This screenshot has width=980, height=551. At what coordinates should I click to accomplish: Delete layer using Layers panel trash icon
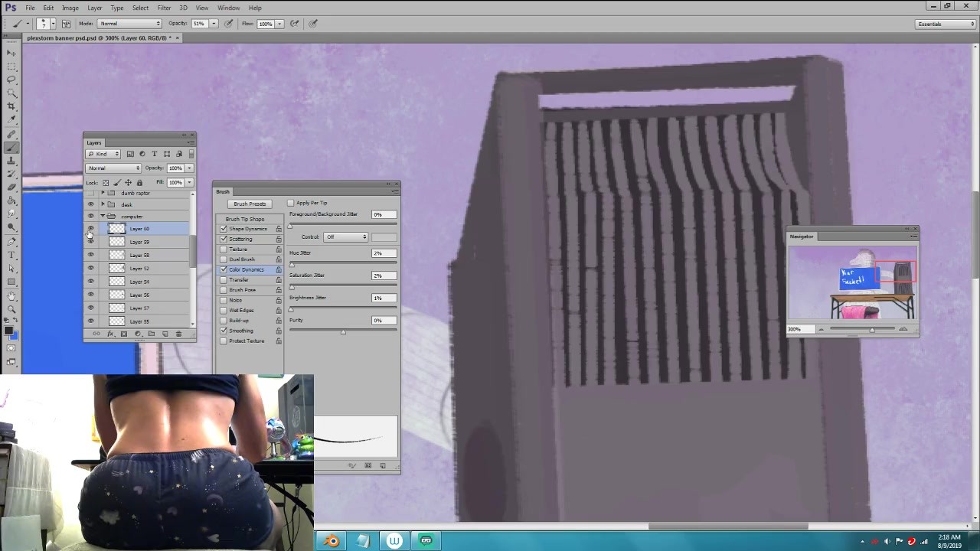[178, 334]
